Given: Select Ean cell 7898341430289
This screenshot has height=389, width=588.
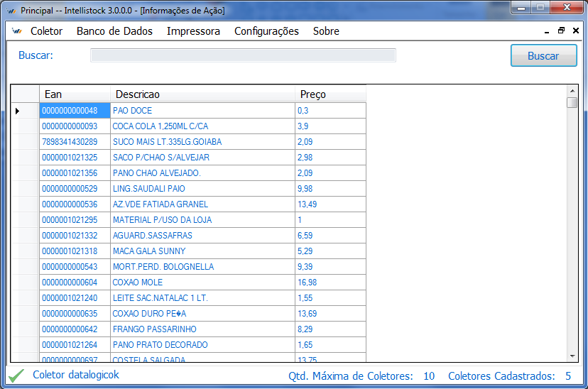Looking at the screenshot, I should click(75, 142).
